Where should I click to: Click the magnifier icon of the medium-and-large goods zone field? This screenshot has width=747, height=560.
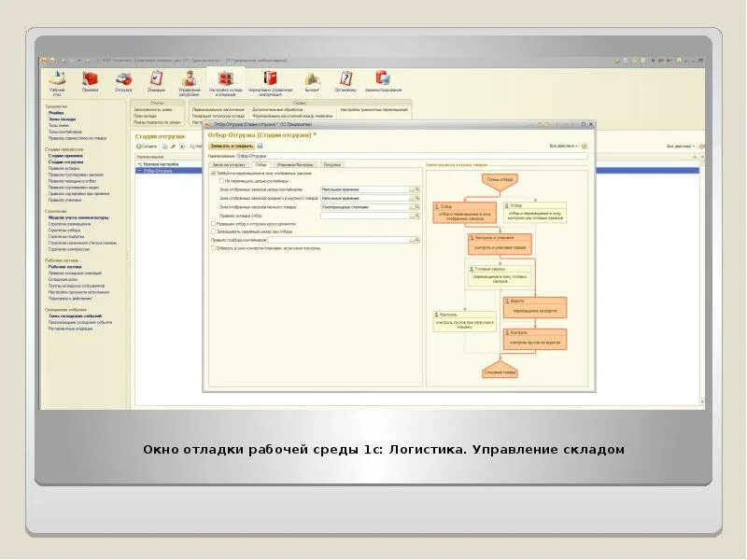[x=417, y=198]
